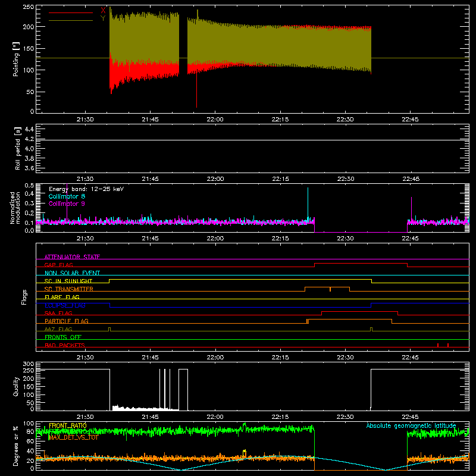Viewport: 476px width, 476px height.
Task: Click the 22:00 tick under Pointing plot
Action: [215, 120]
